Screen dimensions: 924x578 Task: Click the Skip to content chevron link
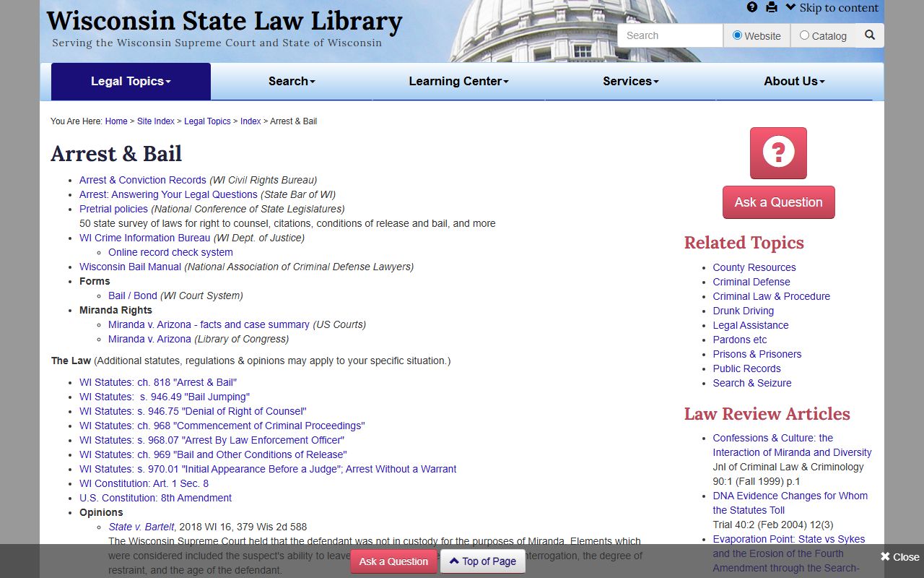coord(832,7)
